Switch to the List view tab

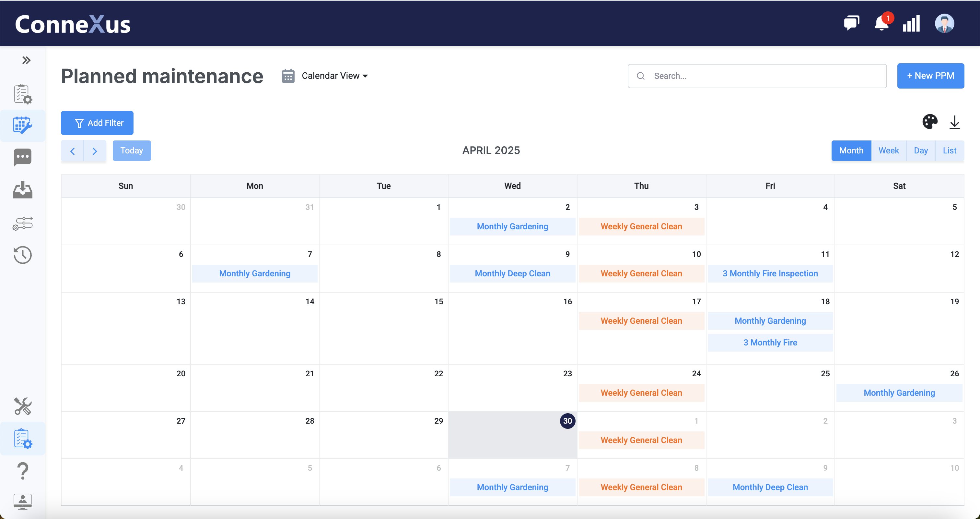(x=949, y=151)
